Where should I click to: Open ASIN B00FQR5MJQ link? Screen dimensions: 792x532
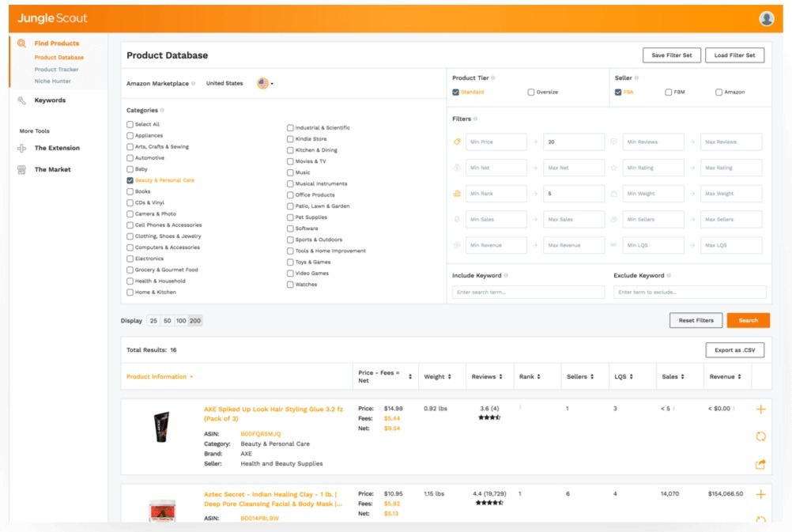click(x=261, y=434)
